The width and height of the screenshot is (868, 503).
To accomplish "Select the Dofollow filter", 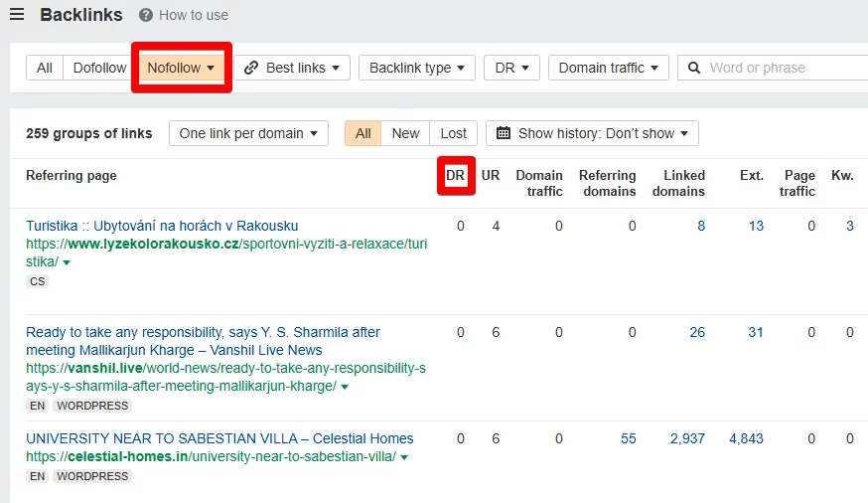I will (x=99, y=68).
